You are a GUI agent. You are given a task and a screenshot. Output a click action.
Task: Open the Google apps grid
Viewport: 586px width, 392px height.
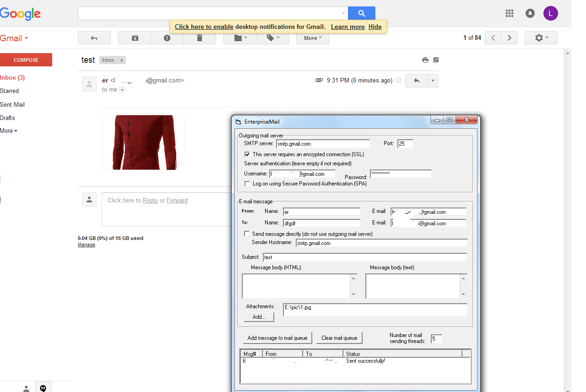point(510,13)
